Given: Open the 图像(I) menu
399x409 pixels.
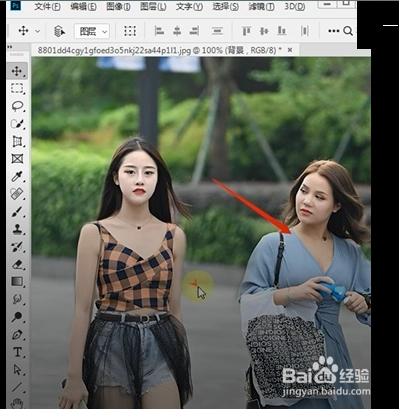Looking at the screenshot, I should pos(118,7).
